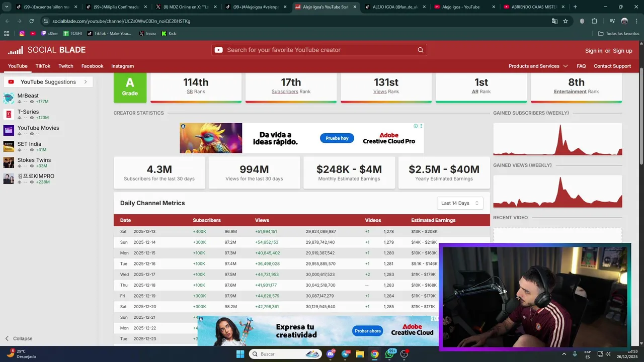Expand the YouTube Suggestions chevron
The image size is (644, 362).
tap(86, 82)
